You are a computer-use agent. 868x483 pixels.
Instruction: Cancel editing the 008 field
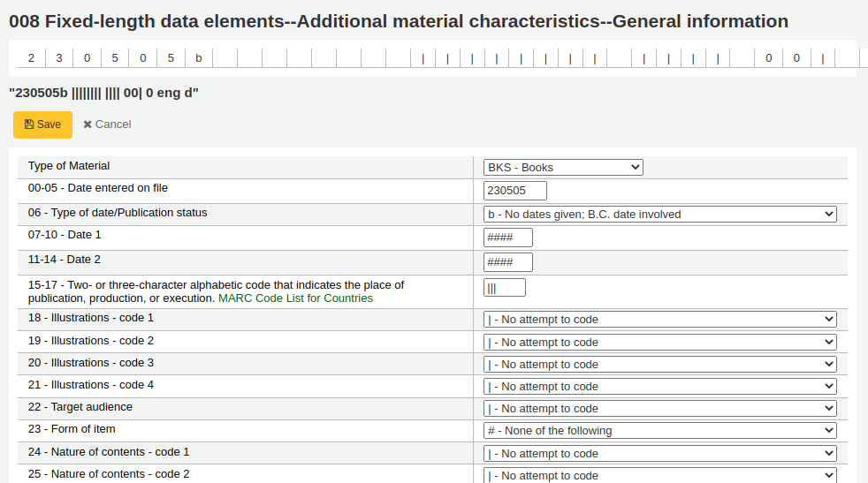107,125
